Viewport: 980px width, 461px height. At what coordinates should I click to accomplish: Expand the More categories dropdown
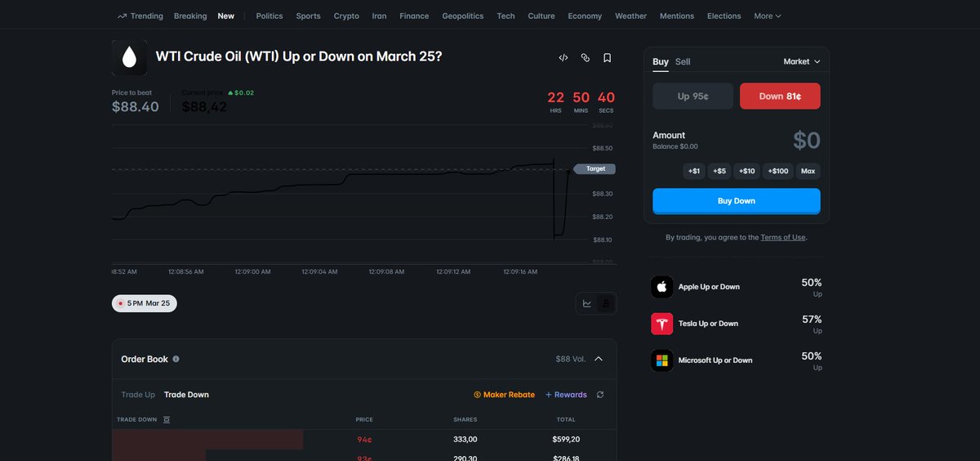pyautogui.click(x=767, y=16)
